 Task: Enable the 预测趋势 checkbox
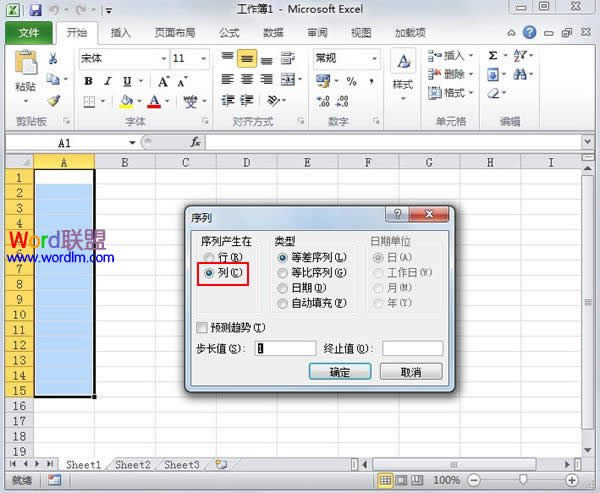(203, 327)
